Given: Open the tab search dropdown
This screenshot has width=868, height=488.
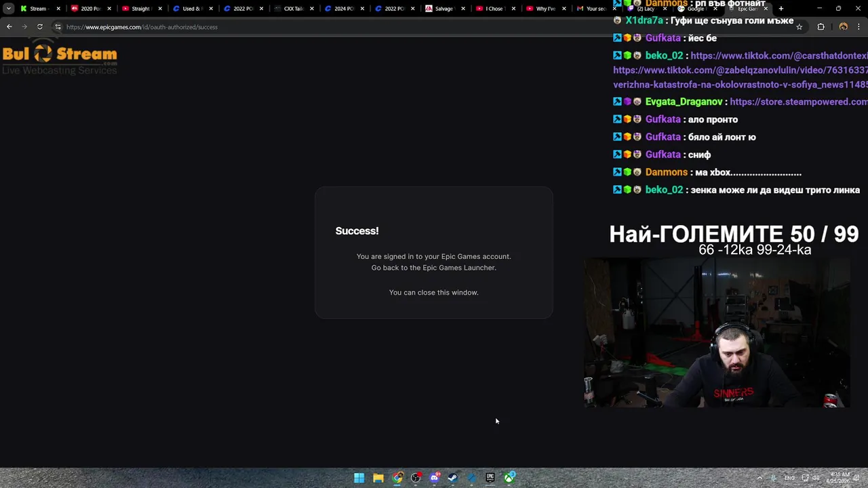Looking at the screenshot, I should click(9, 9).
